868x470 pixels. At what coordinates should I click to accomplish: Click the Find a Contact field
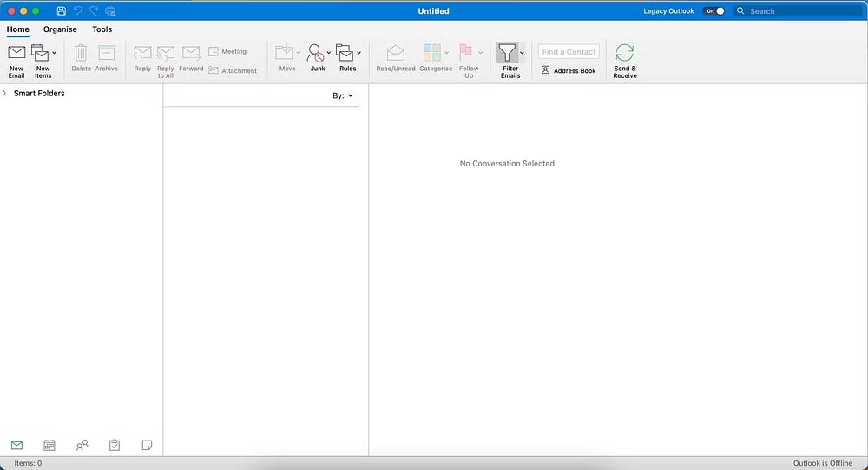click(569, 51)
